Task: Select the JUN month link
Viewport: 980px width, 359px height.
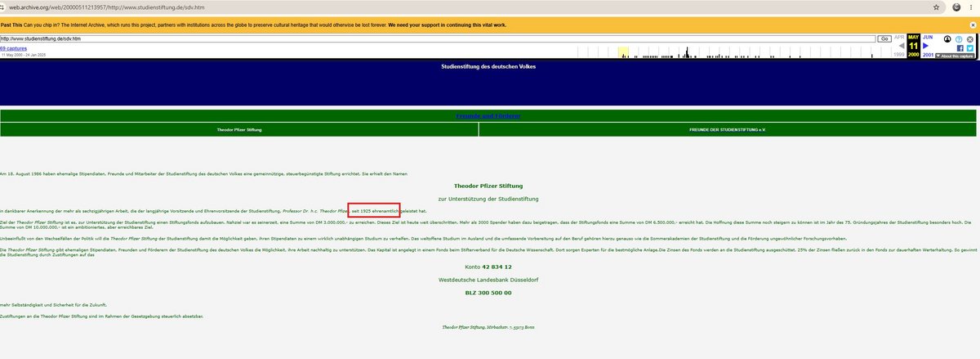Action: coord(928,37)
